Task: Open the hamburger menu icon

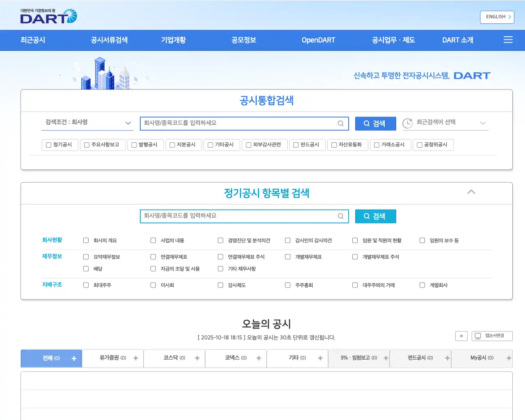Action: (508, 40)
